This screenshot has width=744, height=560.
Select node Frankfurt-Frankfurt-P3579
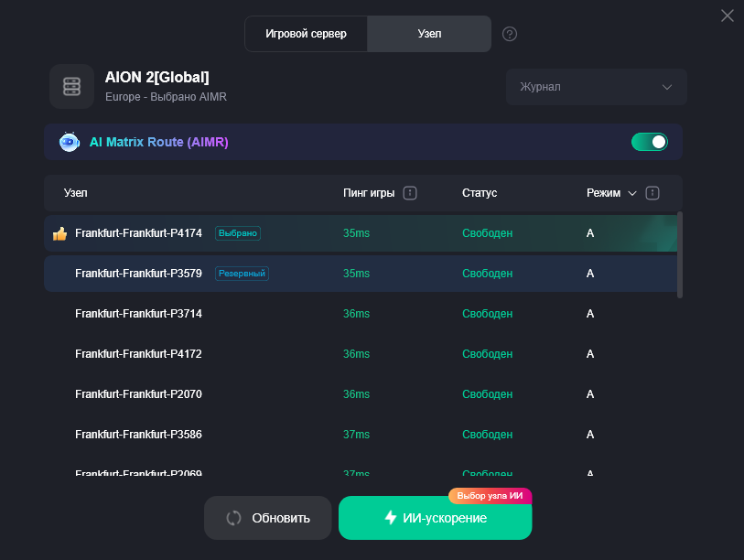(x=361, y=274)
